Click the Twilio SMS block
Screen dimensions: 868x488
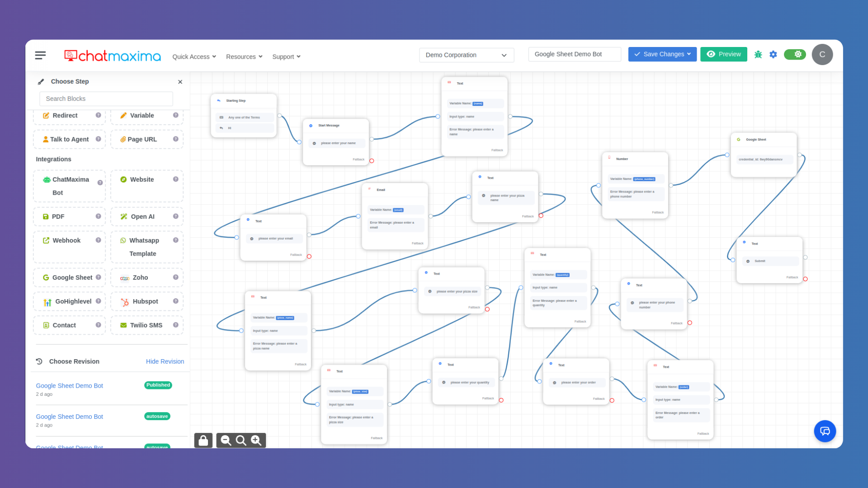146,325
